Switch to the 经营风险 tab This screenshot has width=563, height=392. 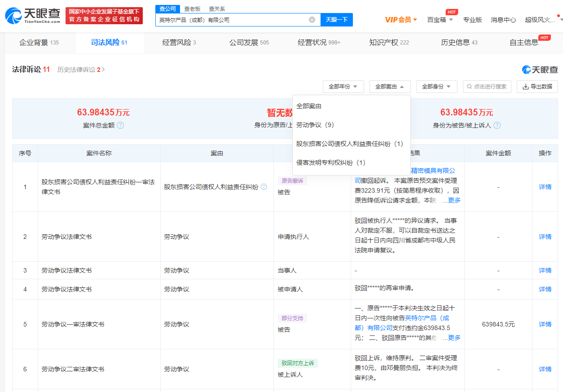[179, 43]
